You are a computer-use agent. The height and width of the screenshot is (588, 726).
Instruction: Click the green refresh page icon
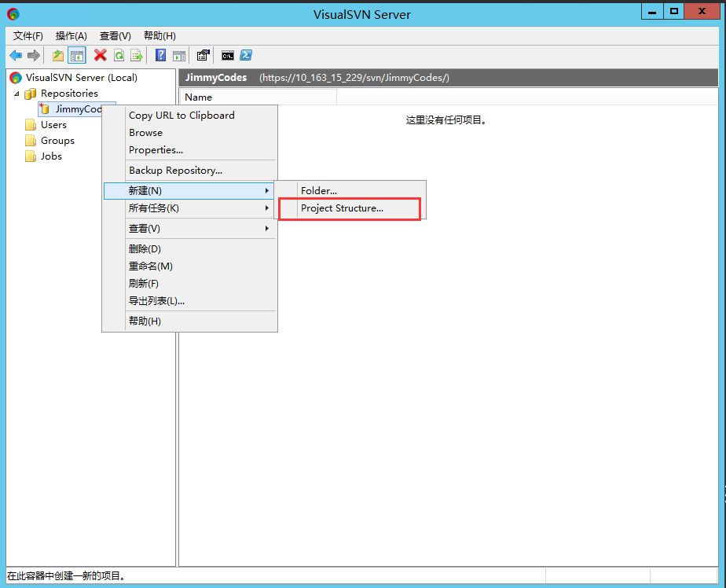pos(119,56)
